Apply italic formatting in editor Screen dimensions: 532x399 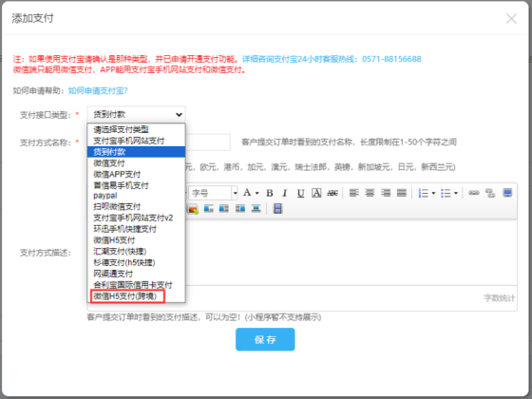click(285, 193)
